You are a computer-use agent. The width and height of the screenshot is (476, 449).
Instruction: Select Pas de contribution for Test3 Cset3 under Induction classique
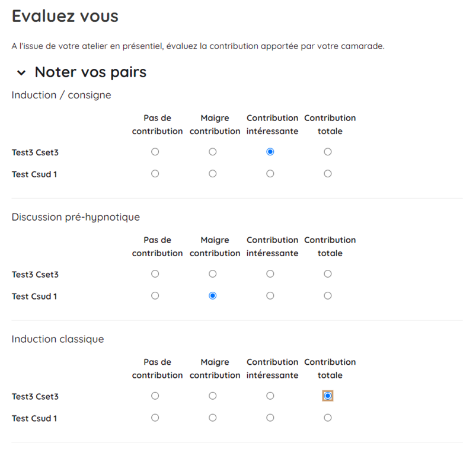[x=155, y=396]
